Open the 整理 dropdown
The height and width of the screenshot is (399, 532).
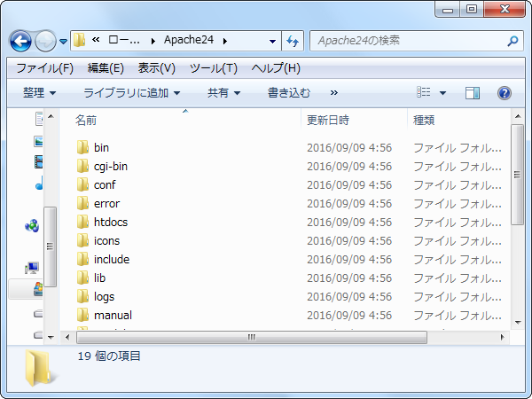[x=39, y=92]
